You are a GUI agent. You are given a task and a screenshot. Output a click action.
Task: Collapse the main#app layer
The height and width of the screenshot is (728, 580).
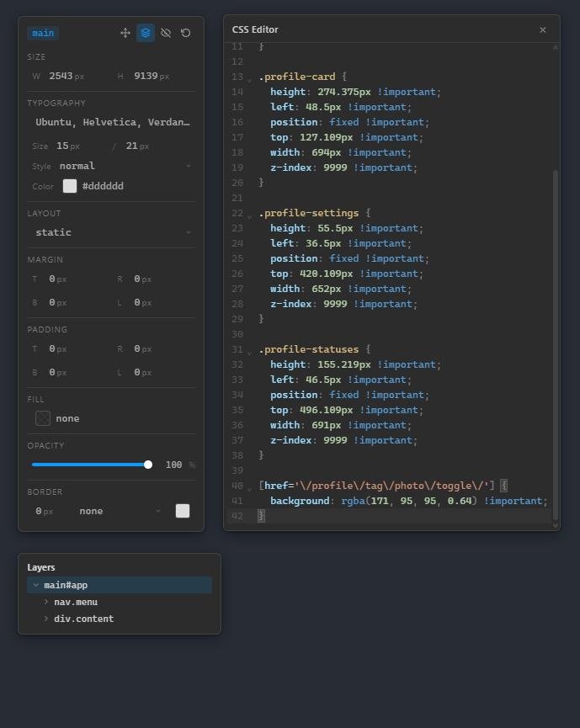pyautogui.click(x=35, y=585)
